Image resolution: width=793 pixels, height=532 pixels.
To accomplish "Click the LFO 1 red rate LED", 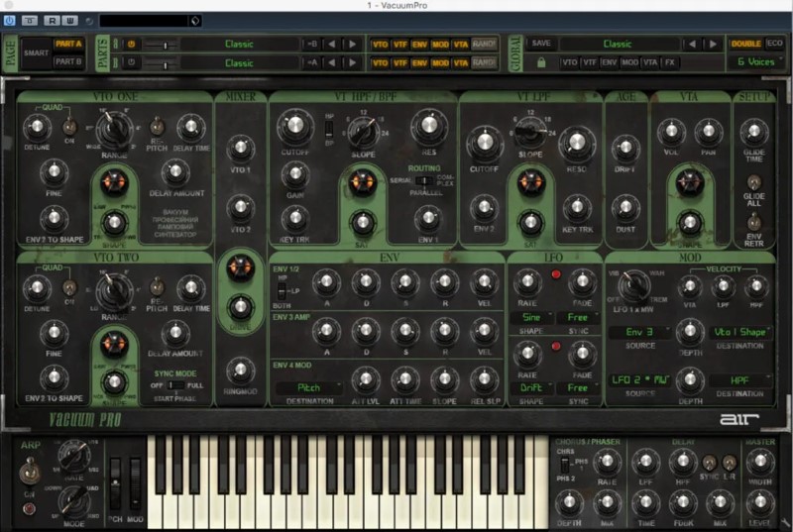I will point(556,274).
